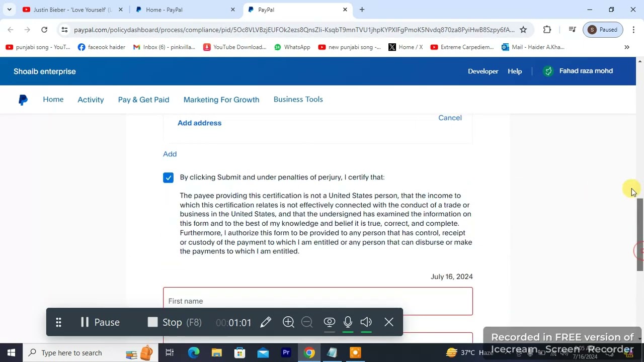
Task: Click the Shoaib enterprise business name
Action: tap(45, 71)
